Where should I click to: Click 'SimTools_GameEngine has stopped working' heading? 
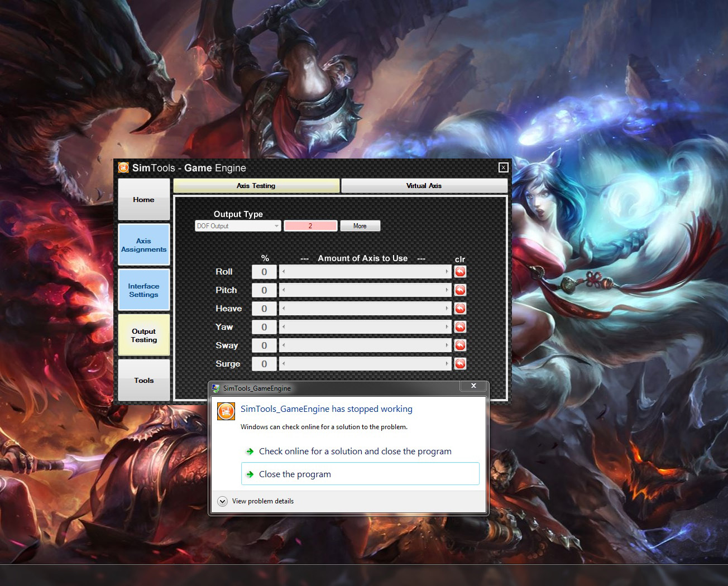(327, 409)
